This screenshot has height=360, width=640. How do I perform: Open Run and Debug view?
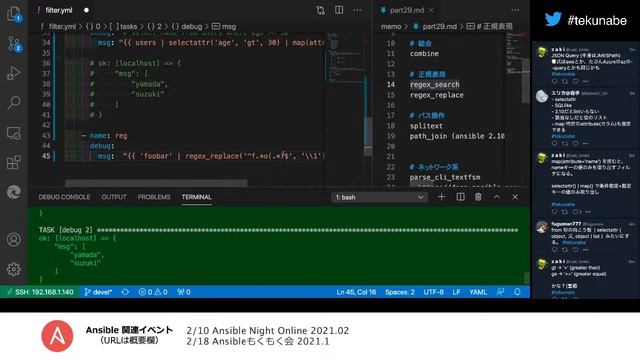click(x=14, y=73)
